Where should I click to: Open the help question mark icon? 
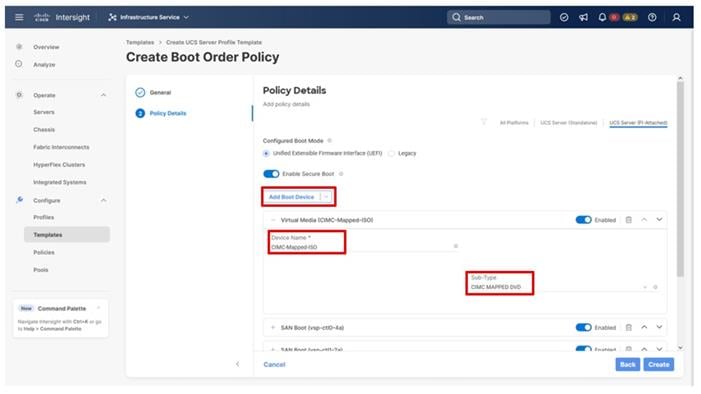pyautogui.click(x=652, y=17)
